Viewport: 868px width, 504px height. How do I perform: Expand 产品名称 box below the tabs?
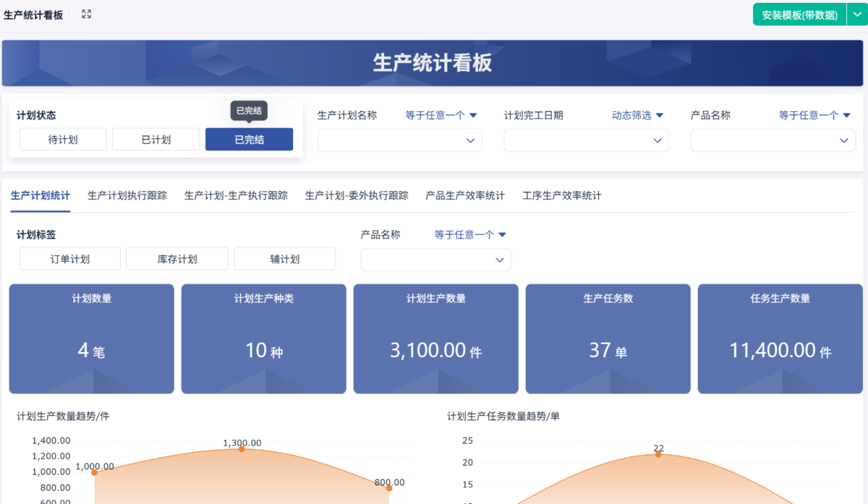click(436, 260)
